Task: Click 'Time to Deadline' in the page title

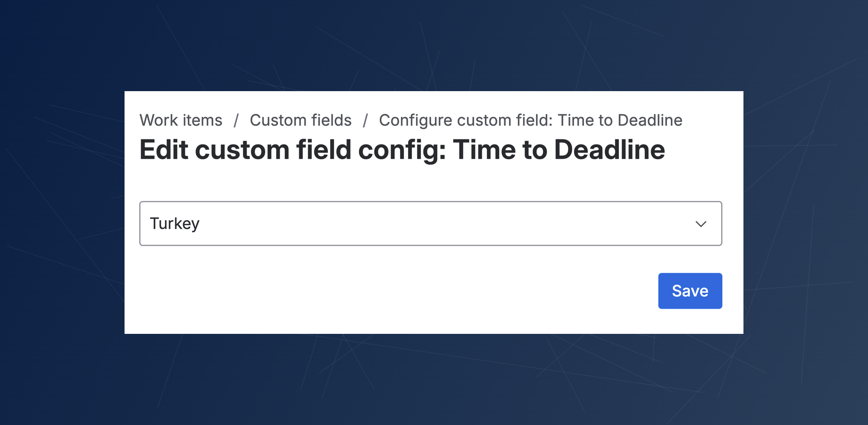Action: pyautogui.click(x=559, y=150)
